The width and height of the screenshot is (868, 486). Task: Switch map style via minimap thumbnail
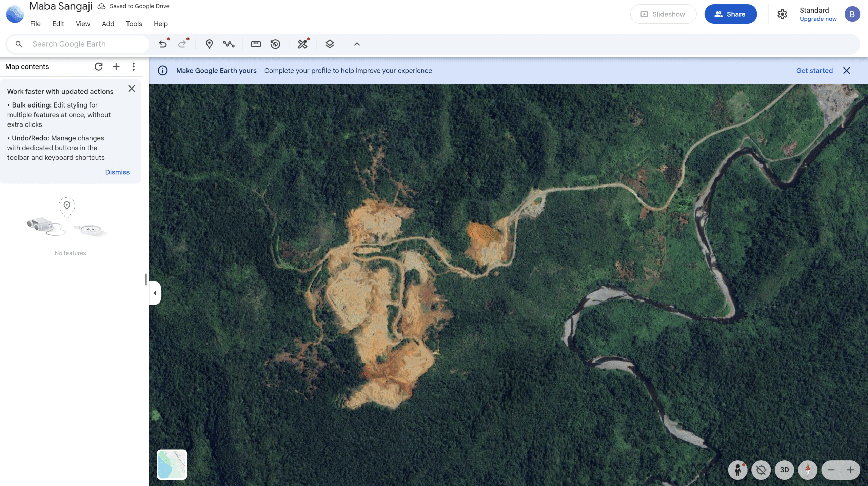[172, 464]
